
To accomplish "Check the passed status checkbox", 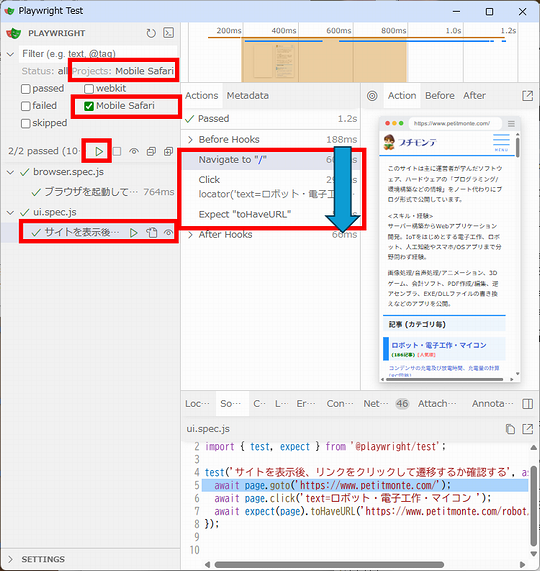I will [x=25, y=89].
